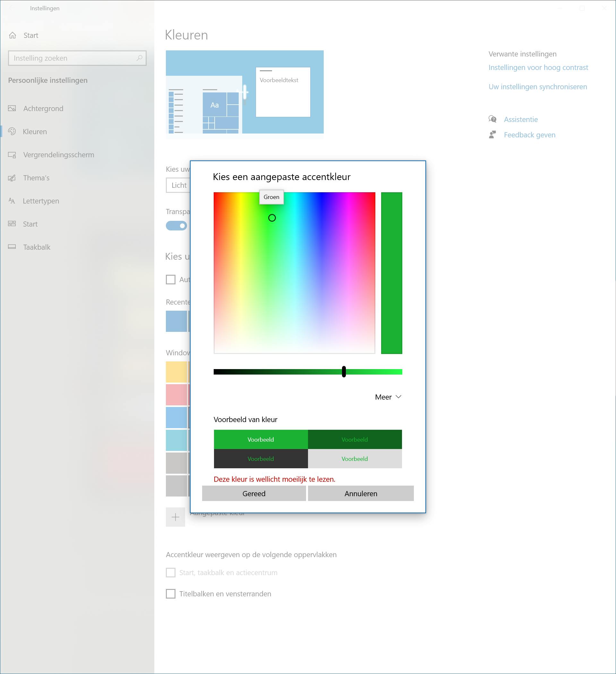This screenshot has width=616, height=674.
Task: Go back to the Start page of Instellingen
Action: point(30,35)
